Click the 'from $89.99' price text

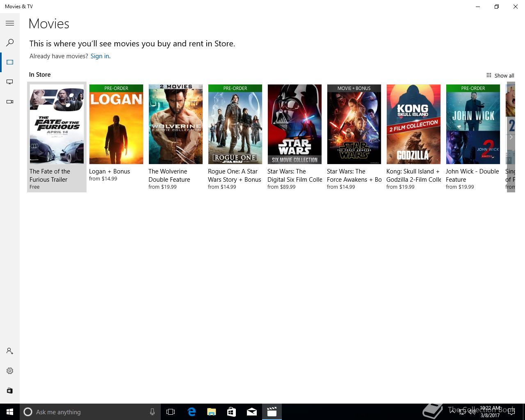click(x=281, y=187)
